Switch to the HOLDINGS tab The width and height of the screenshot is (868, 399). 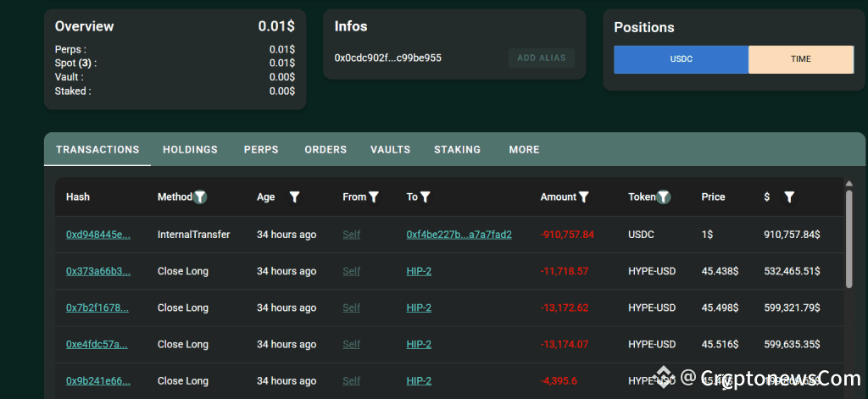point(190,150)
